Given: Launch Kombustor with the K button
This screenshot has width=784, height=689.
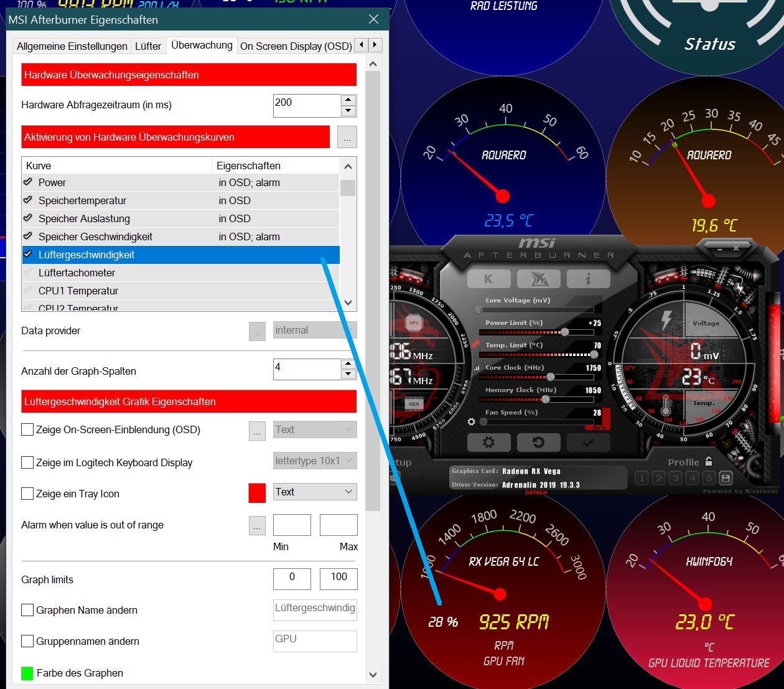Looking at the screenshot, I should pyautogui.click(x=488, y=279).
